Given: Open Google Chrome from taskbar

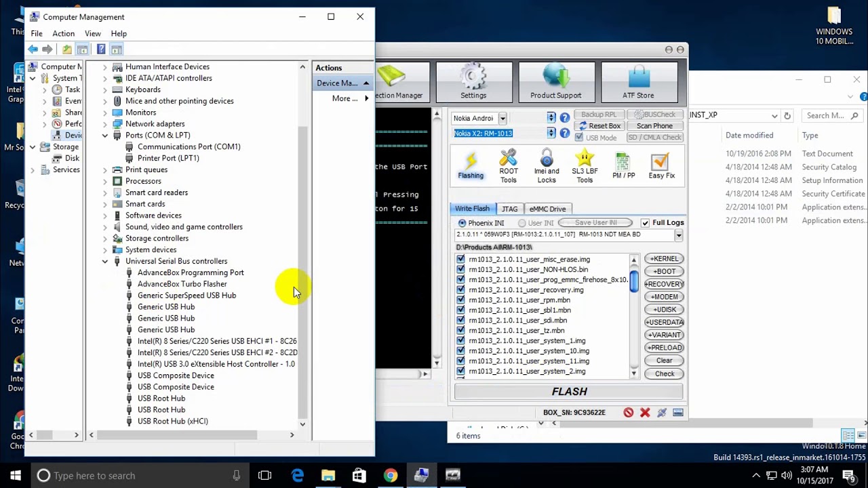Looking at the screenshot, I should point(390,476).
